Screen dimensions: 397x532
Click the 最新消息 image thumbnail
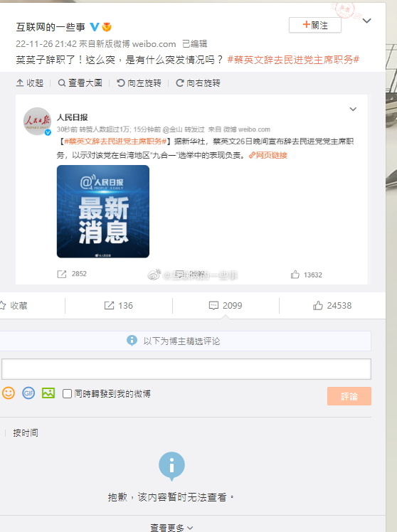(x=103, y=211)
